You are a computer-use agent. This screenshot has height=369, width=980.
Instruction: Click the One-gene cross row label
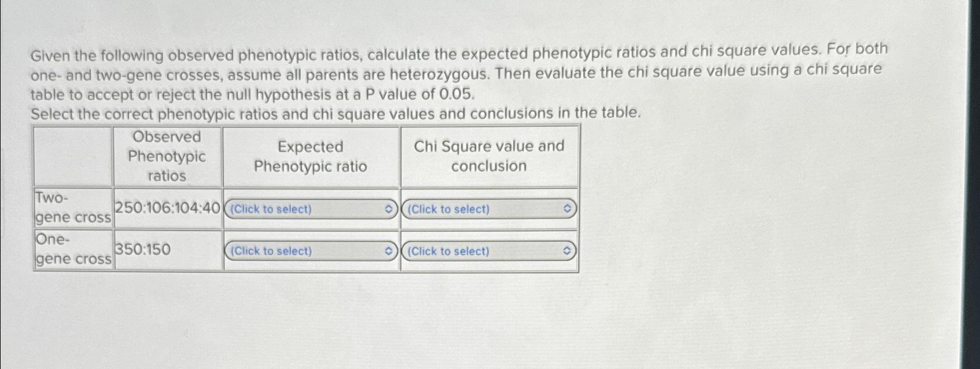tap(72, 250)
